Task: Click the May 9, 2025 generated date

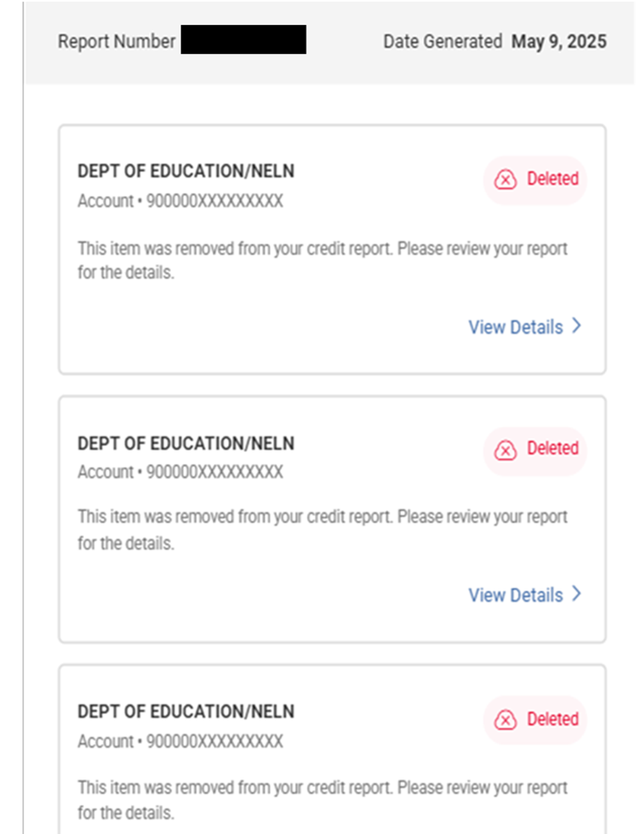Action: click(558, 41)
